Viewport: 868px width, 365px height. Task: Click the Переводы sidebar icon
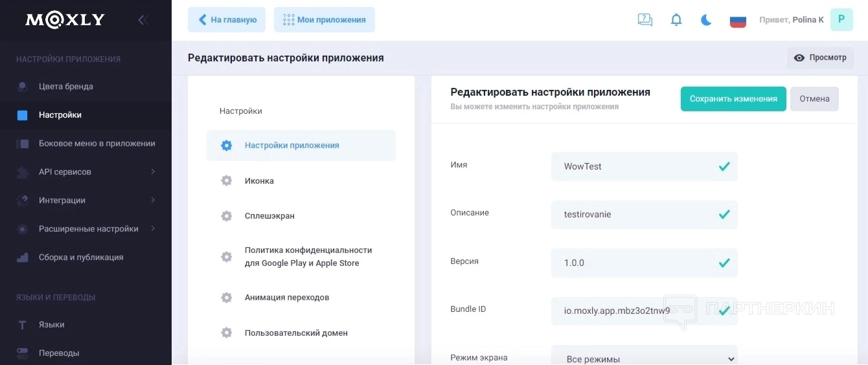pyautogui.click(x=23, y=353)
